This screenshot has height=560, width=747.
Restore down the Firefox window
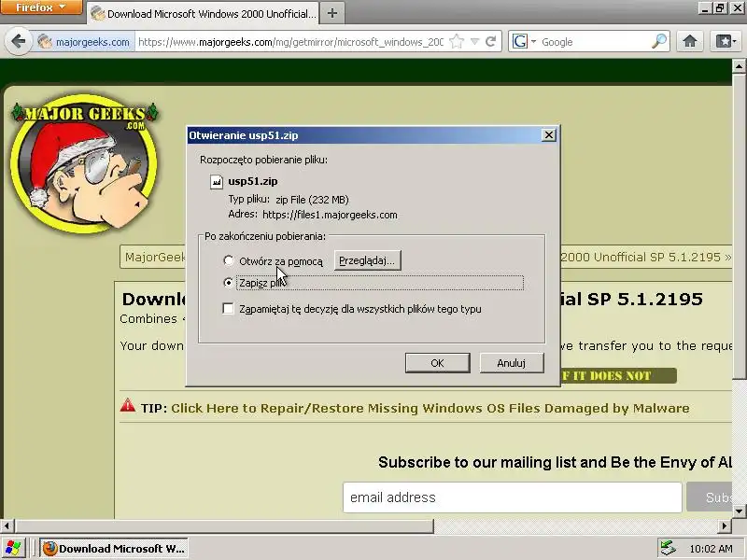pos(720,7)
